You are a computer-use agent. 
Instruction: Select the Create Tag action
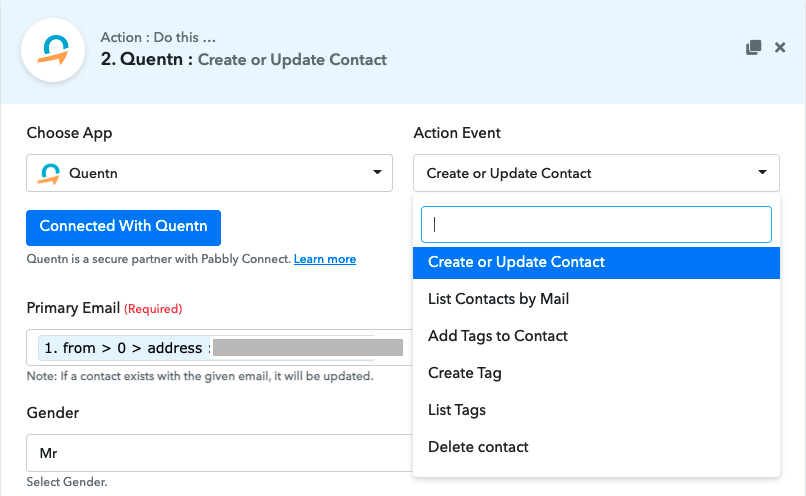465,373
